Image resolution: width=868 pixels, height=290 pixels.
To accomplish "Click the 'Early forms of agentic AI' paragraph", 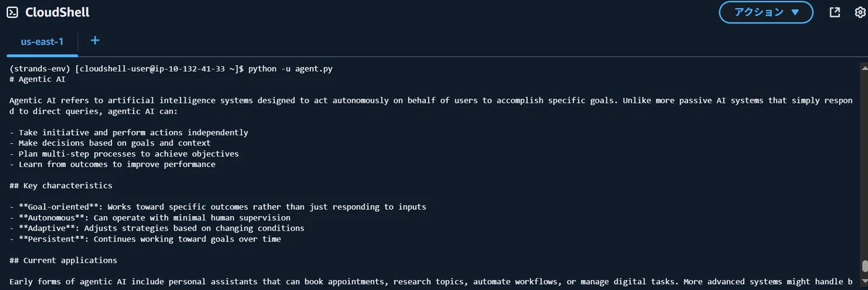I will point(431,281).
